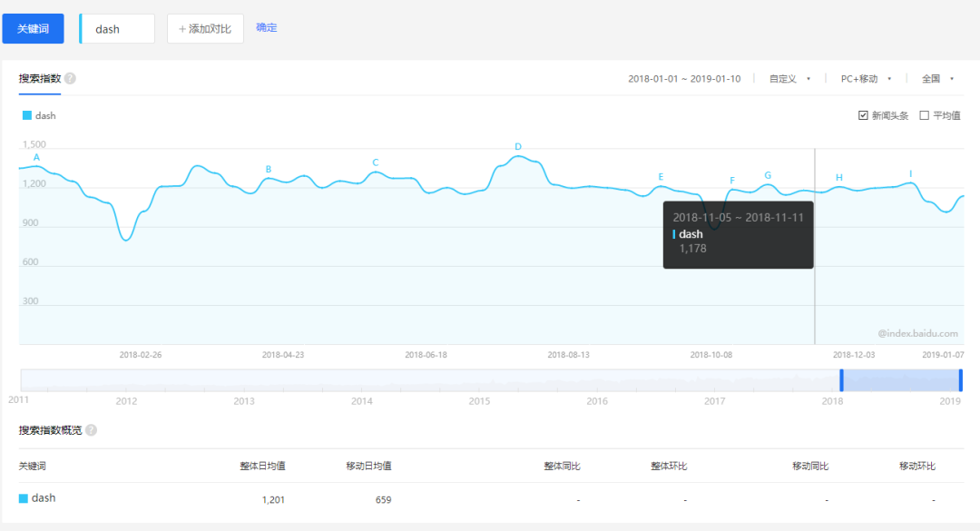The image size is (980, 531).
Task: Click the 移动环比 column header
Action: coord(917,466)
